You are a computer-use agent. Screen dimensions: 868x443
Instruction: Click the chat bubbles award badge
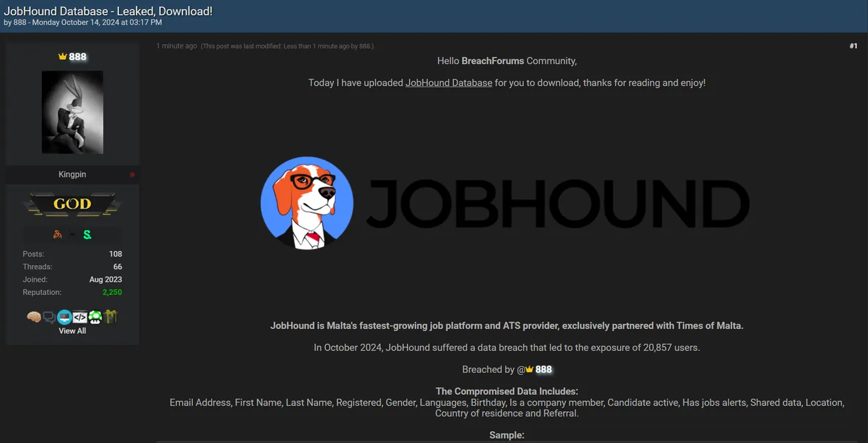(49, 317)
